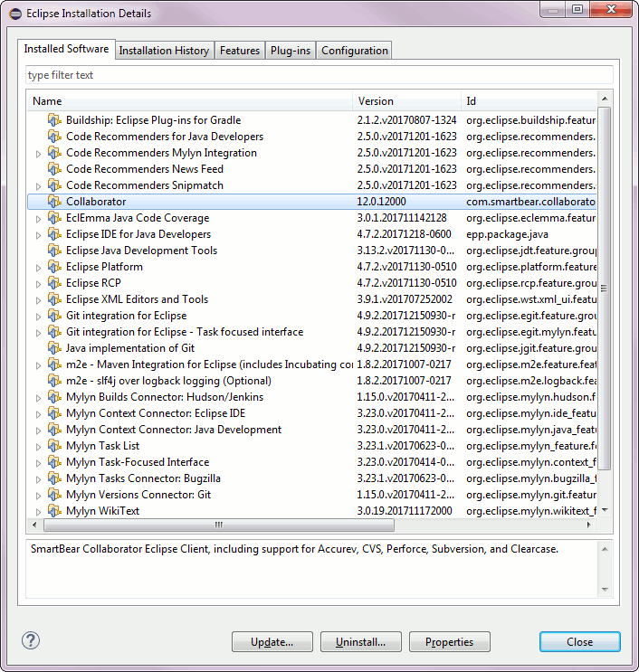Screen dimensions: 639x672
Task: Click the Mylyn Task List icon
Action: click(54, 446)
